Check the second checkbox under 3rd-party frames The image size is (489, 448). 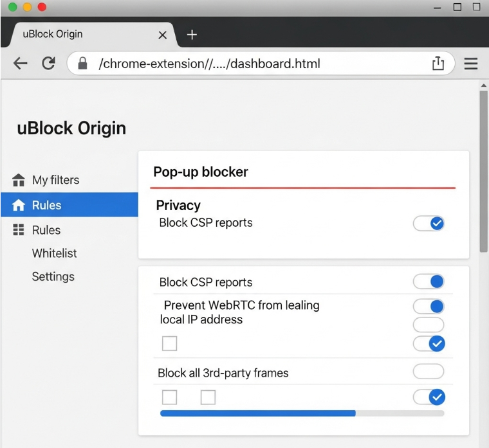coord(208,397)
